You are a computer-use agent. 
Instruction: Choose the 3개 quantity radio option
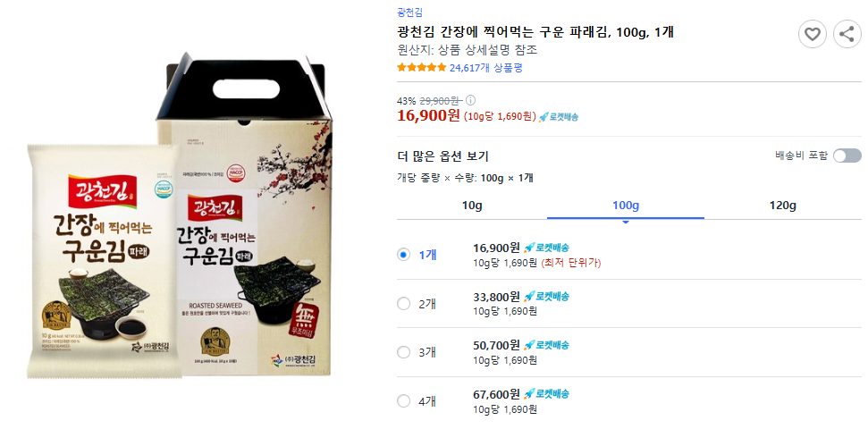click(403, 351)
